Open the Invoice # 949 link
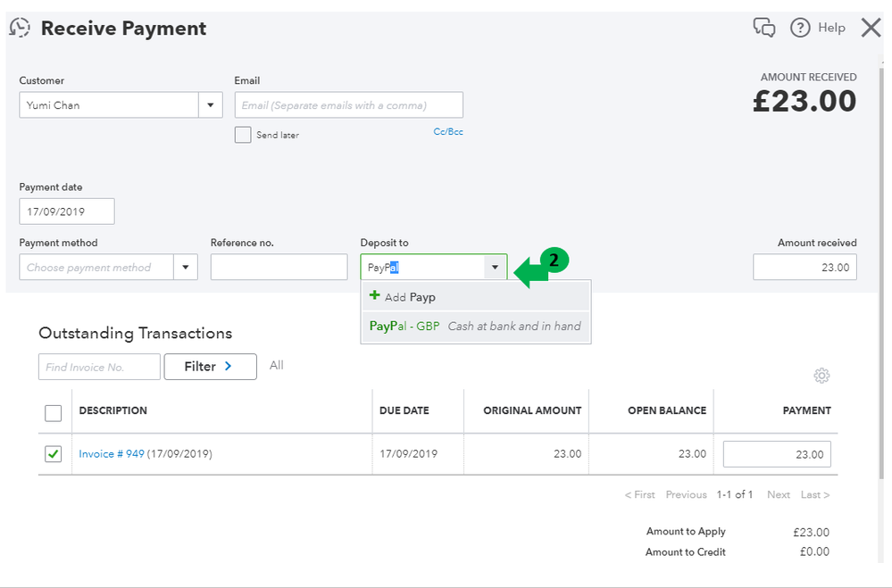 coord(112,454)
